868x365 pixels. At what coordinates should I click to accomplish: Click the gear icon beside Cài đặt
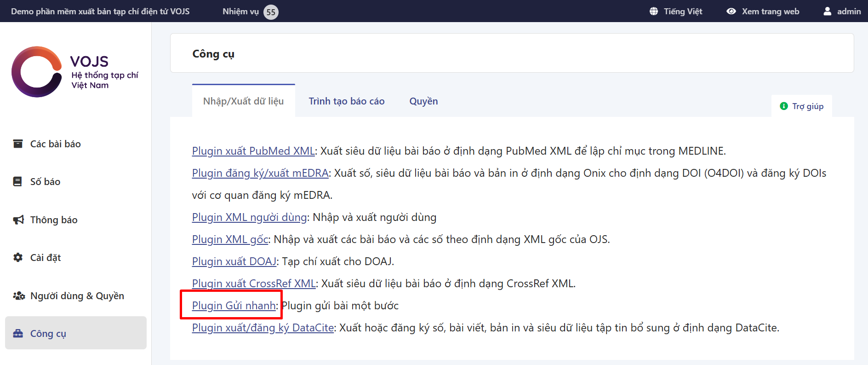click(18, 257)
